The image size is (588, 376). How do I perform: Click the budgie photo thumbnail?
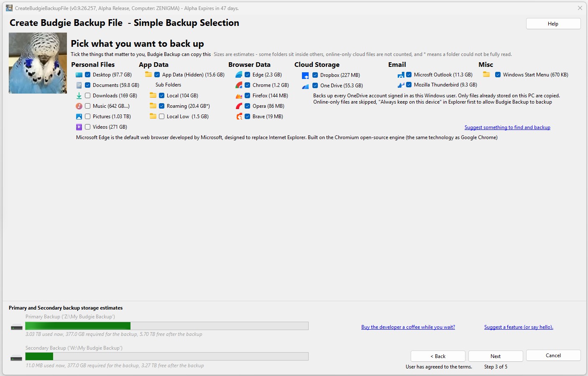click(38, 63)
